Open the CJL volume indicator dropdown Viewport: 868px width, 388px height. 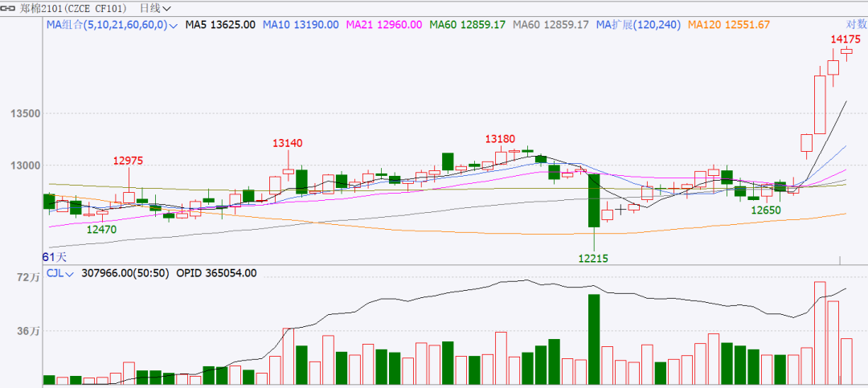point(59,273)
